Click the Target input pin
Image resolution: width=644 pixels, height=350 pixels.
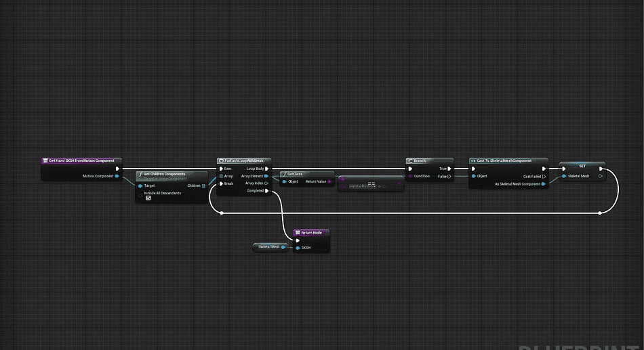pyautogui.click(x=140, y=186)
